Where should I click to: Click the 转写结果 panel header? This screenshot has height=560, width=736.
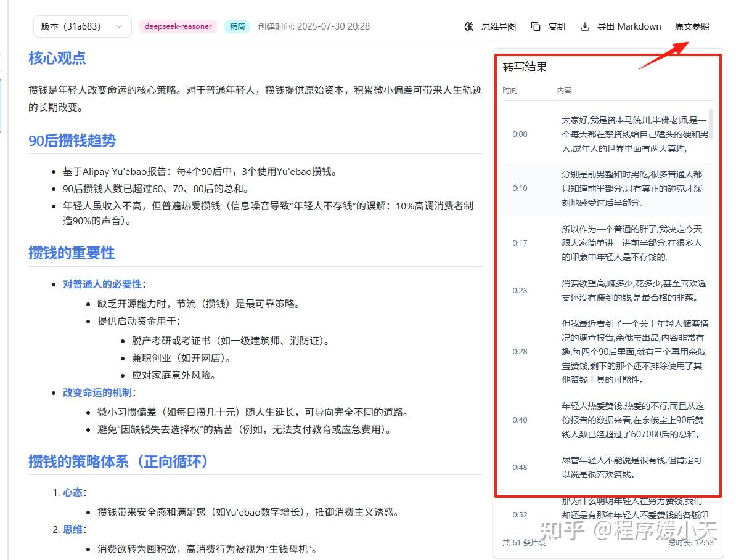pos(525,67)
